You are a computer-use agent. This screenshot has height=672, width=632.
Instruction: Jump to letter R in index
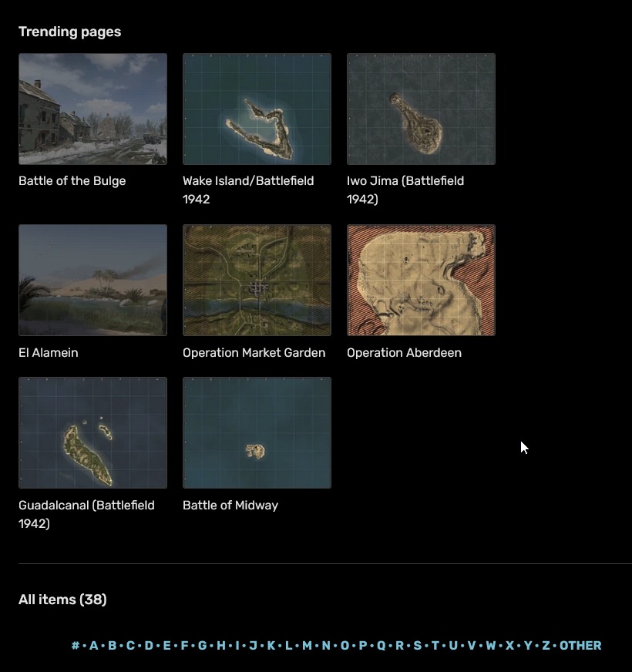pos(399,646)
